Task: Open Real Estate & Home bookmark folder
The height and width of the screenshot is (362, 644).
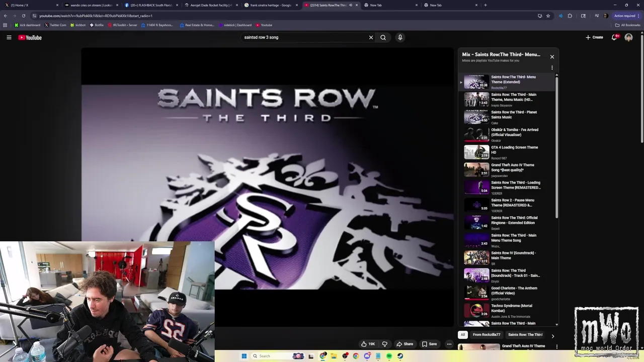Action: click(x=197, y=25)
